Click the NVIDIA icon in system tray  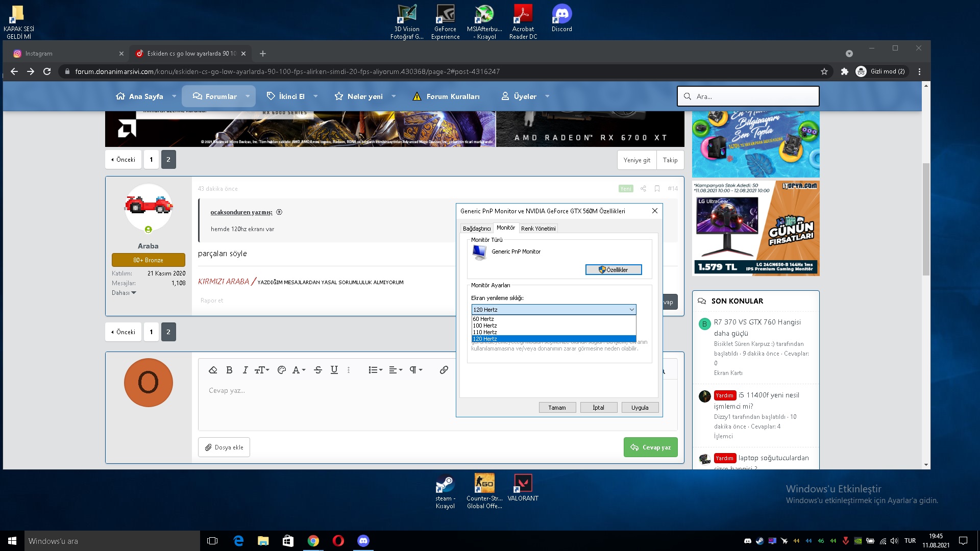point(858,541)
